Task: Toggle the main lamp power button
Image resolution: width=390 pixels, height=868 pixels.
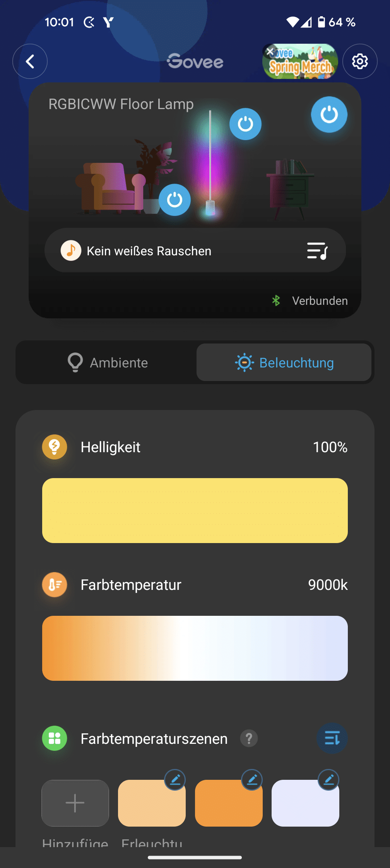Action: [x=329, y=114]
